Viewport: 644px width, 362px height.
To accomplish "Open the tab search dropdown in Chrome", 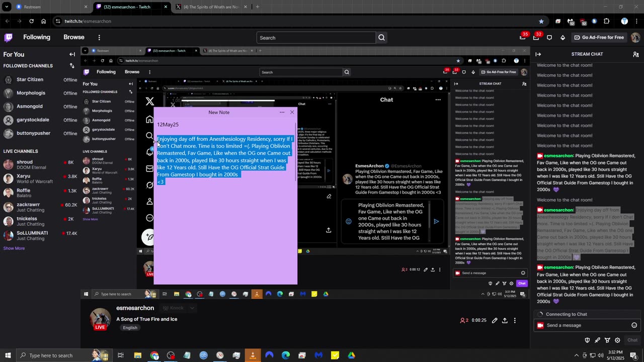I will (7, 7).
